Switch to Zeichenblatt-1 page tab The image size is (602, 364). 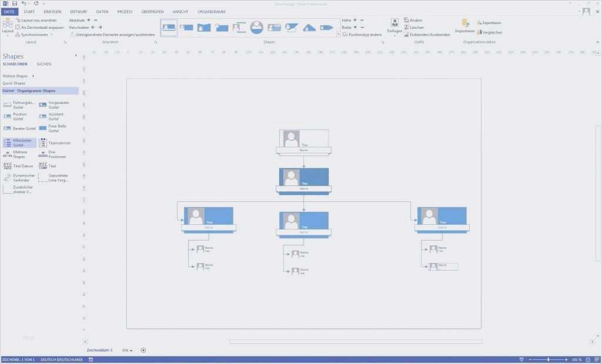[100, 349]
